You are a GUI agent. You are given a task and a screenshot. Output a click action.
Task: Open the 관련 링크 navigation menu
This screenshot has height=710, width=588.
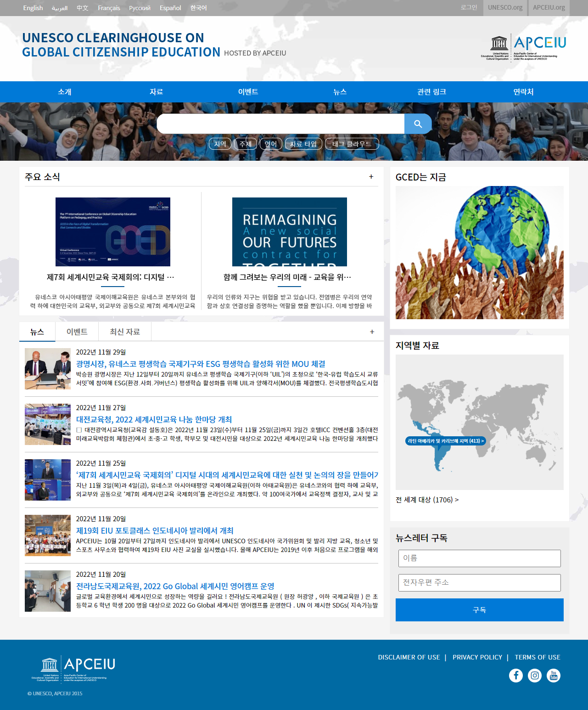(432, 92)
